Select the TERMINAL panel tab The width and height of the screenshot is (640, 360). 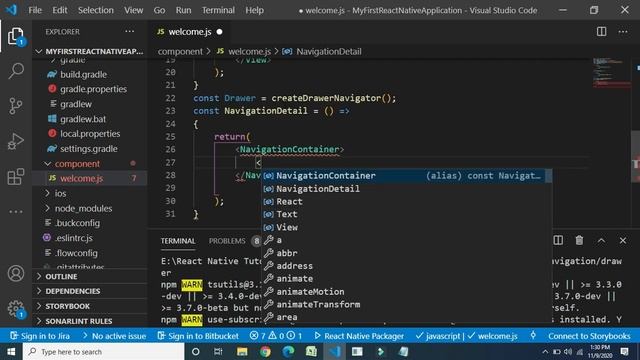click(x=178, y=241)
